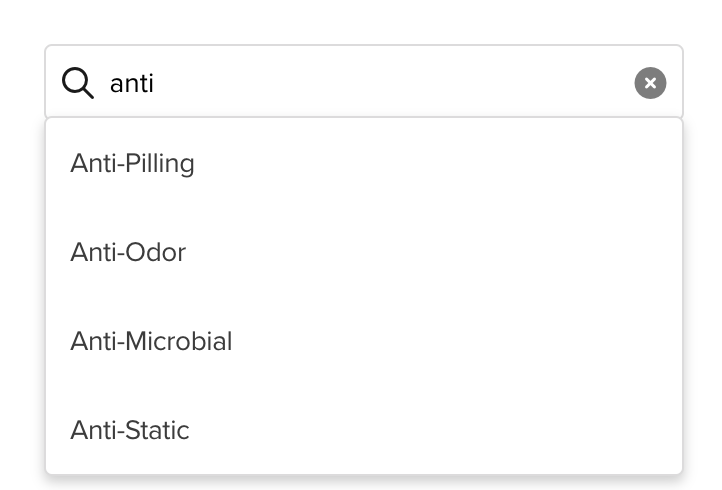Click the empty area of the search box
The image size is (722, 490).
(391, 83)
